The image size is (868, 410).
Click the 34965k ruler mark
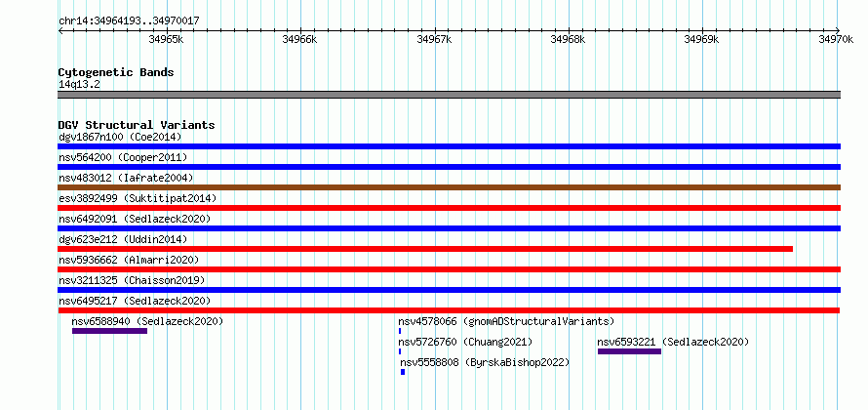coord(166,39)
